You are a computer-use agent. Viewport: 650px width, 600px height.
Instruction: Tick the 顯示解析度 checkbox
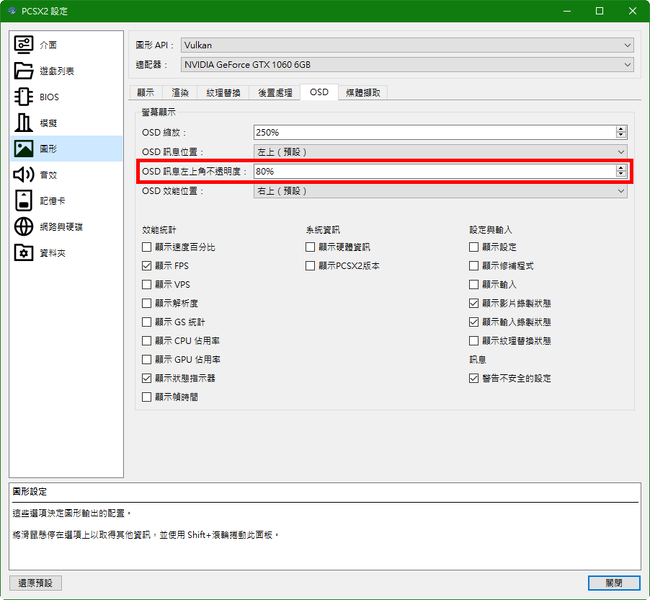(146, 303)
